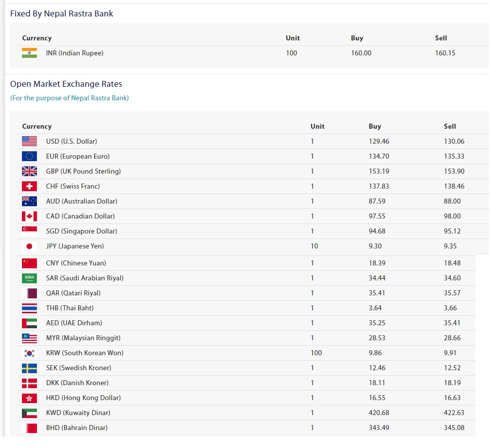
Task: Select 'INR (Indian Rupee)' currency name
Action: point(75,53)
